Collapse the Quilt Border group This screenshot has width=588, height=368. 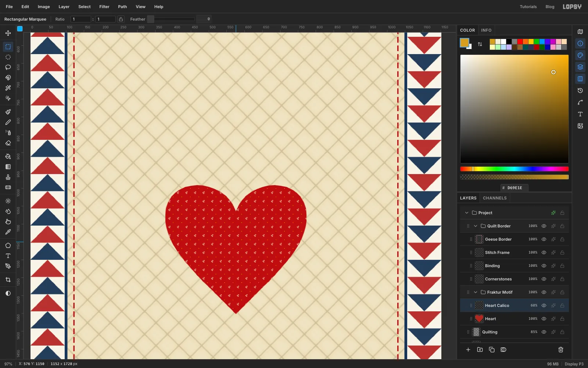[476, 226]
